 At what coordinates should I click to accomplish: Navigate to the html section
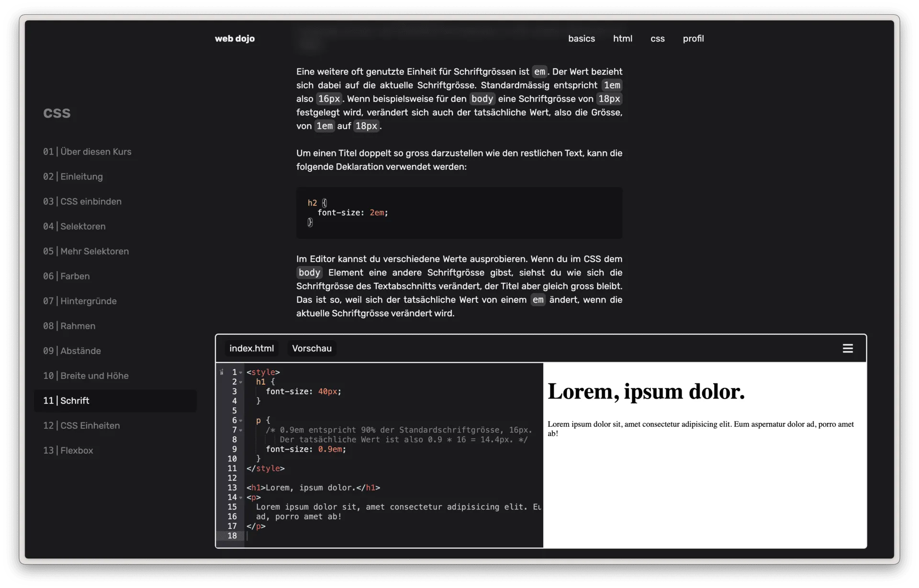click(x=622, y=39)
